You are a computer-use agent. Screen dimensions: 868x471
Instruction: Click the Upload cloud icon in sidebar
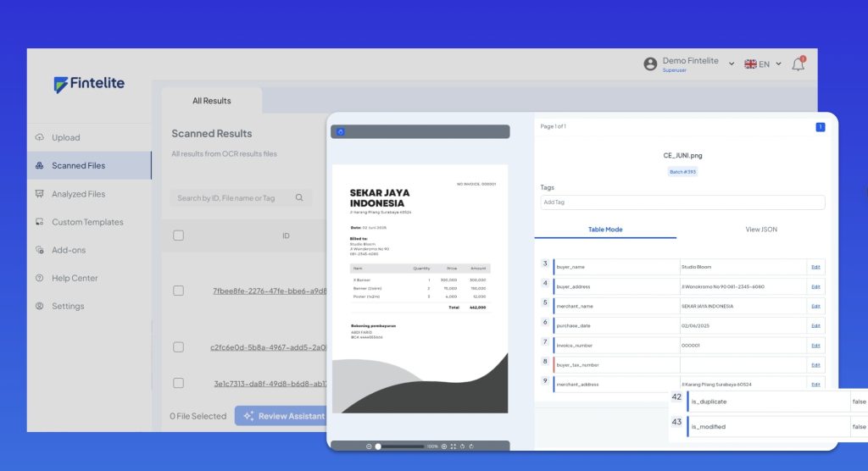click(x=40, y=137)
